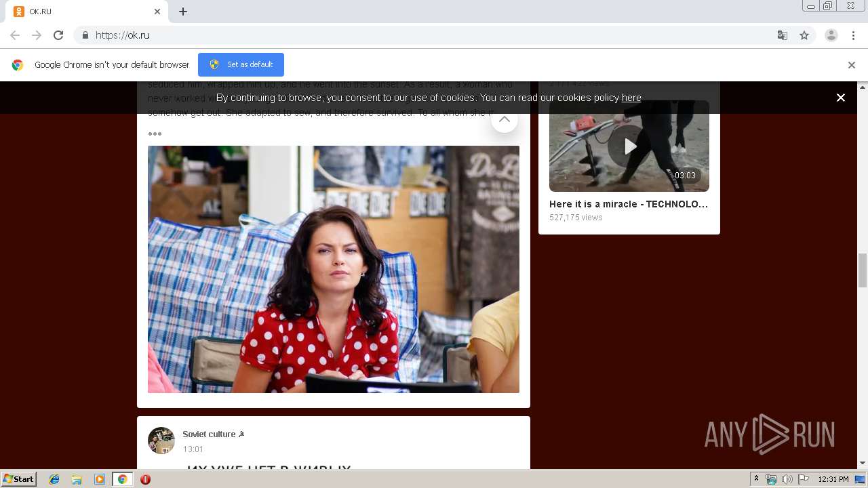Open Chrome three-dot menu

[854, 35]
